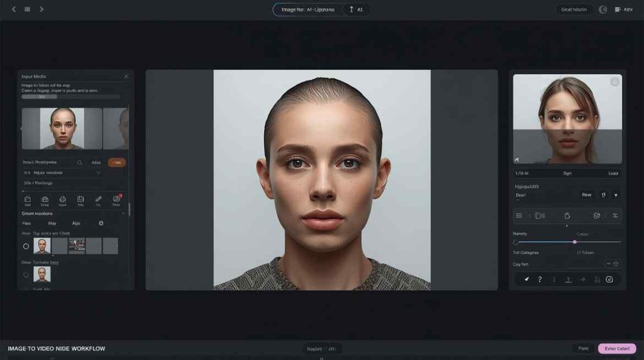Screen dimensions: 644x360
Task: Select the man portrait thumbnail in second row
Action: coord(42,274)
